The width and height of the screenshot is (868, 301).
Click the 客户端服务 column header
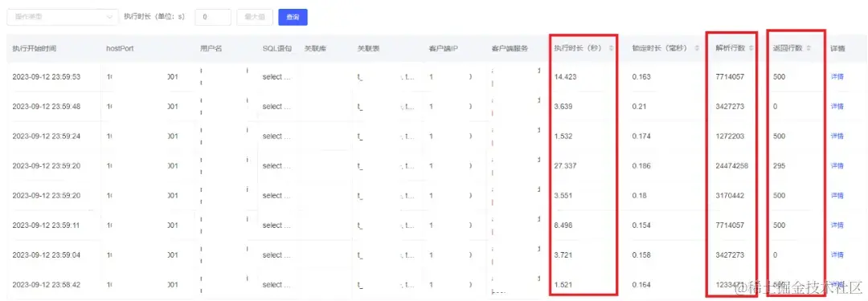click(x=510, y=49)
